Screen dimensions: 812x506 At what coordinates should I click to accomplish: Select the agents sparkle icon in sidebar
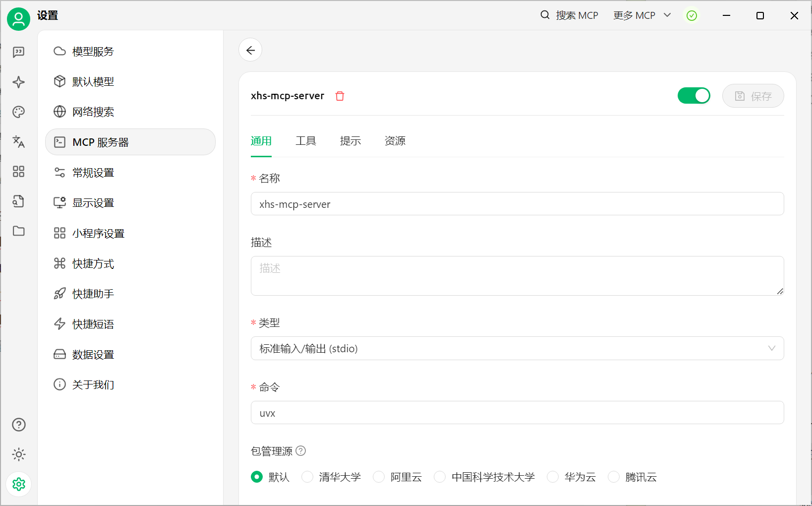click(18, 82)
